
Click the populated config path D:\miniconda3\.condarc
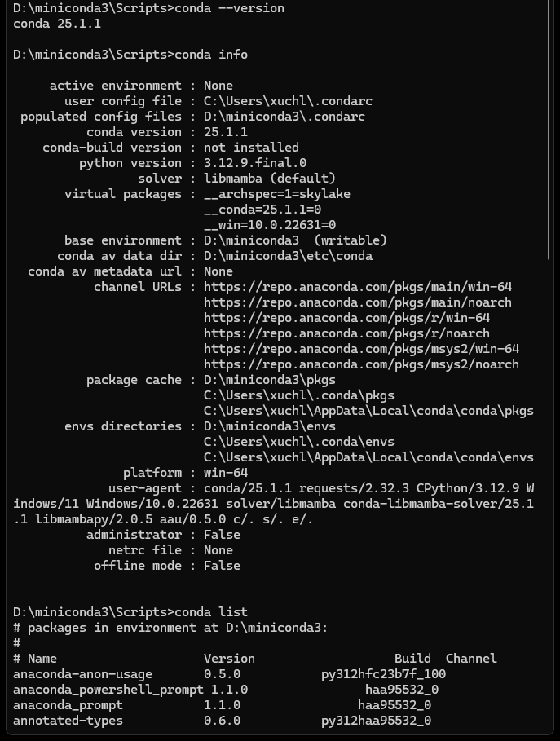pos(284,117)
